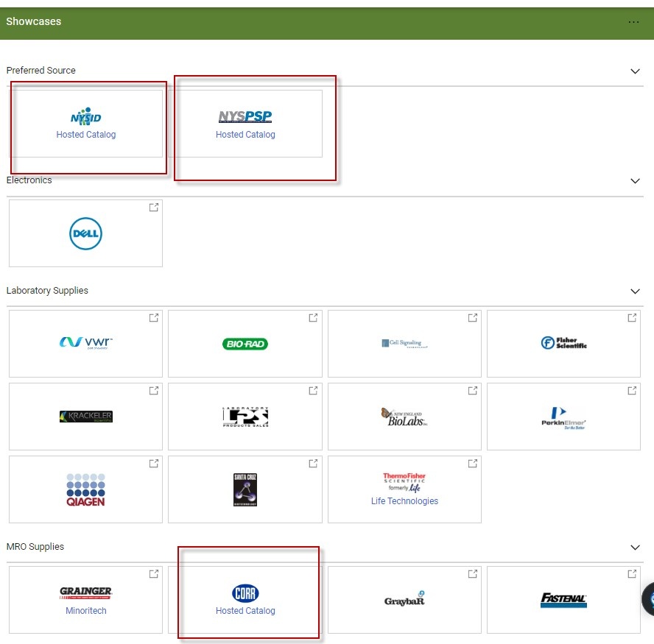The width and height of the screenshot is (654, 644).
Task: Open the Qiagen supplier logo
Action: 85,489
